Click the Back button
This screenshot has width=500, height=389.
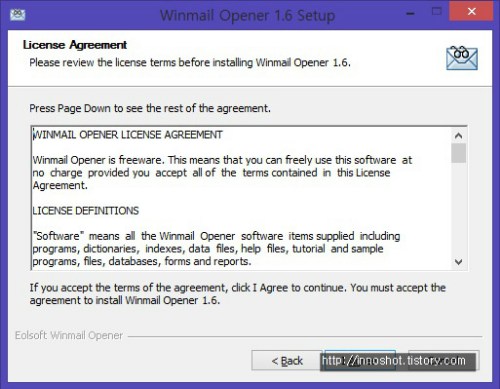point(287,361)
